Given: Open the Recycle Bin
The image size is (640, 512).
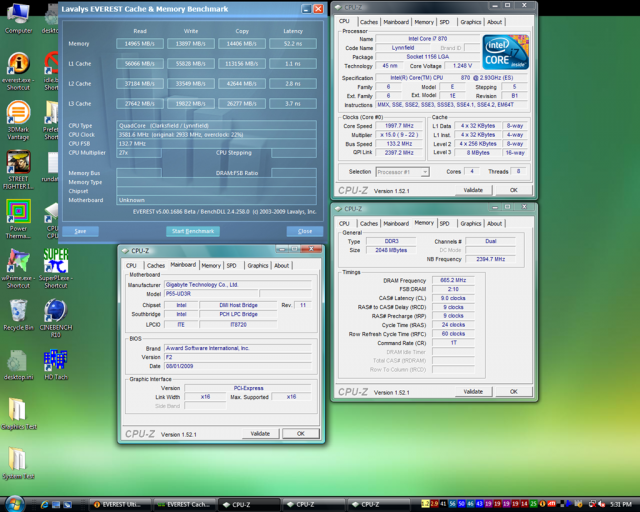Looking at the screenshot, I should 18,315.
